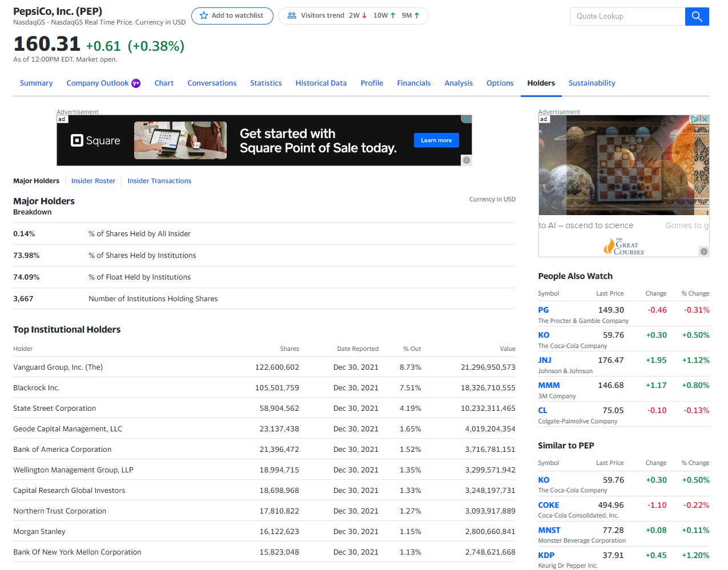Click PG symbol in People Also Watch

click(543, 310)
